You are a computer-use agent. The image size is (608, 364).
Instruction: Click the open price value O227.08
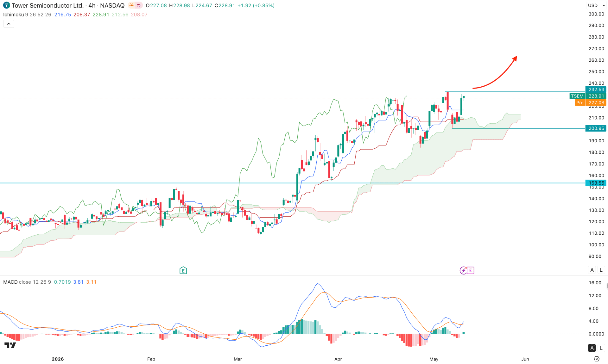click(156, 5)
